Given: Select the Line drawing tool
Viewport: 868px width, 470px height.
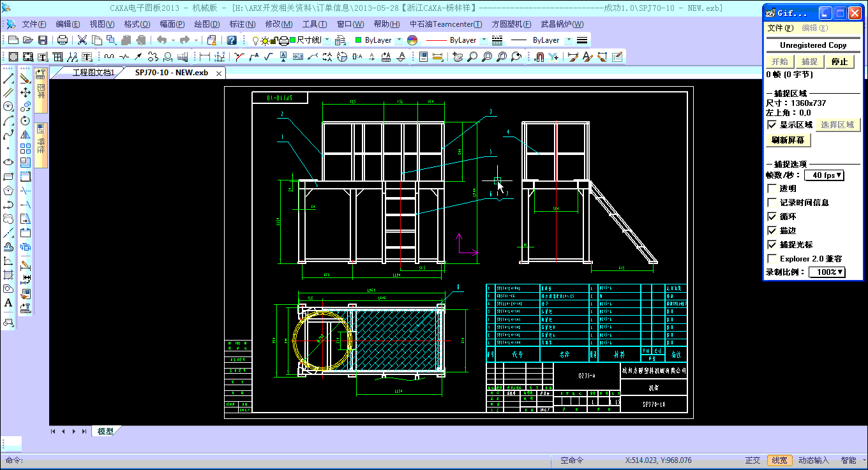Looking at the screenshot, I should tap(8, 78).
